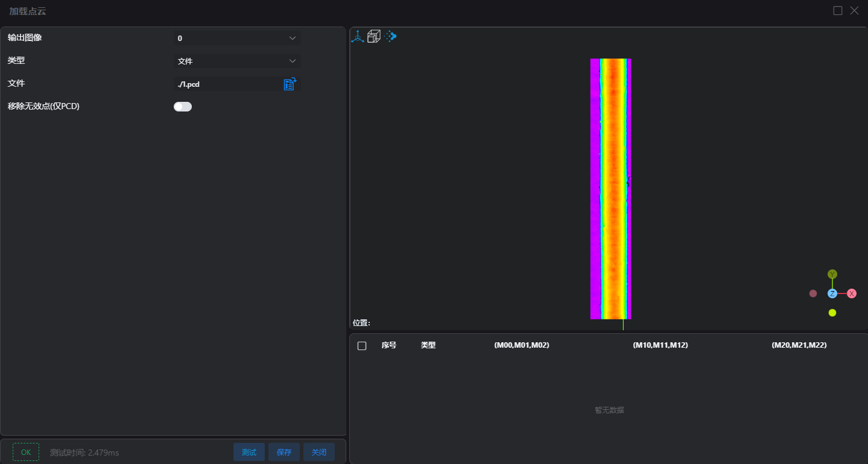The height and width of the screenshot is (464, 868).
Task: Toggle the 3D coordinate axes icon
Action: click(x=358, y=37)
